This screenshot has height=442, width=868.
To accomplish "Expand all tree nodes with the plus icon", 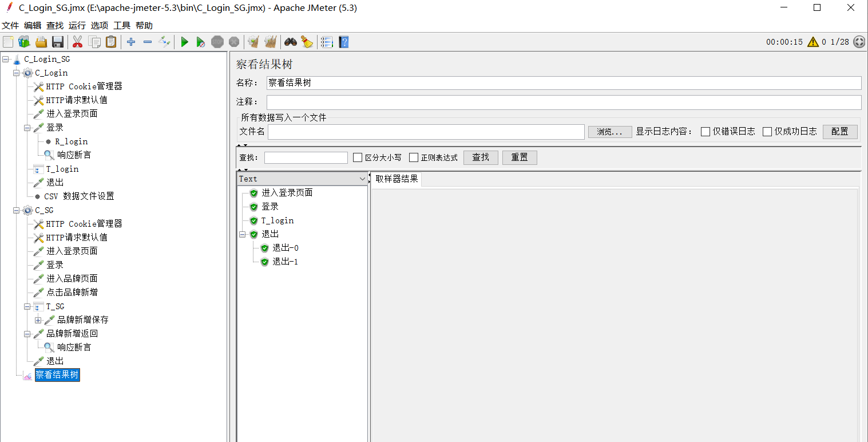I will [130, 41].
